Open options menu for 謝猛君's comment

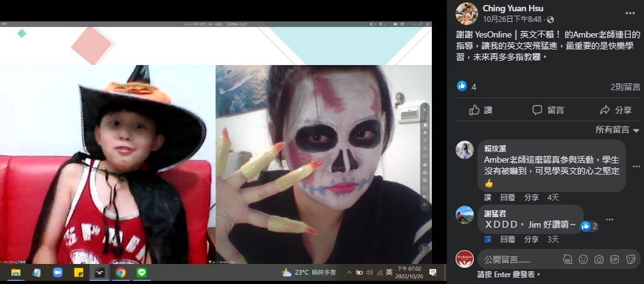[610, 220]
